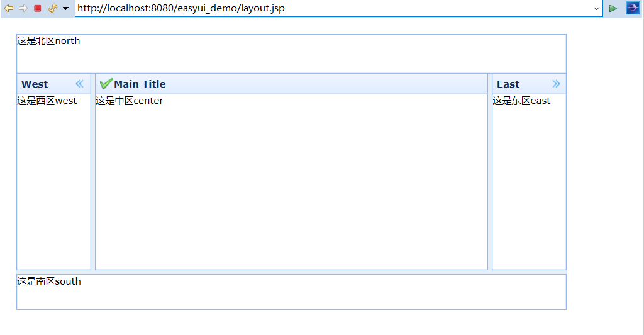
Task: Click the Main Title panel header text
Action: (140, 84)
